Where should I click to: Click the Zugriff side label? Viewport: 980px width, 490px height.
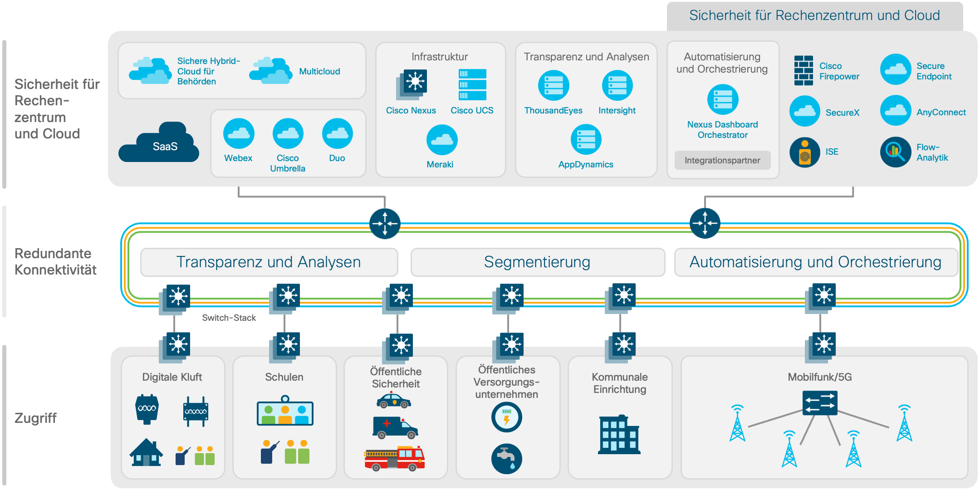tap(35, 418)
